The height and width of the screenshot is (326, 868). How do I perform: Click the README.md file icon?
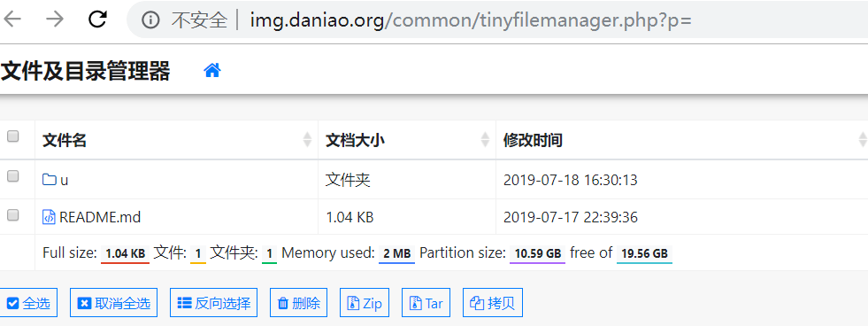tap(49, 217)
